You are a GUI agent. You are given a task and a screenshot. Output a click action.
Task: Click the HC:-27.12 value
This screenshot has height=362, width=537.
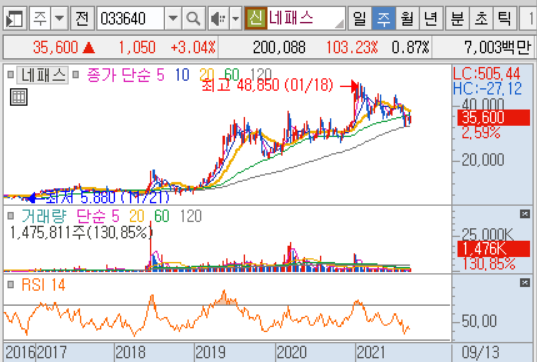(x=488, y=89)
